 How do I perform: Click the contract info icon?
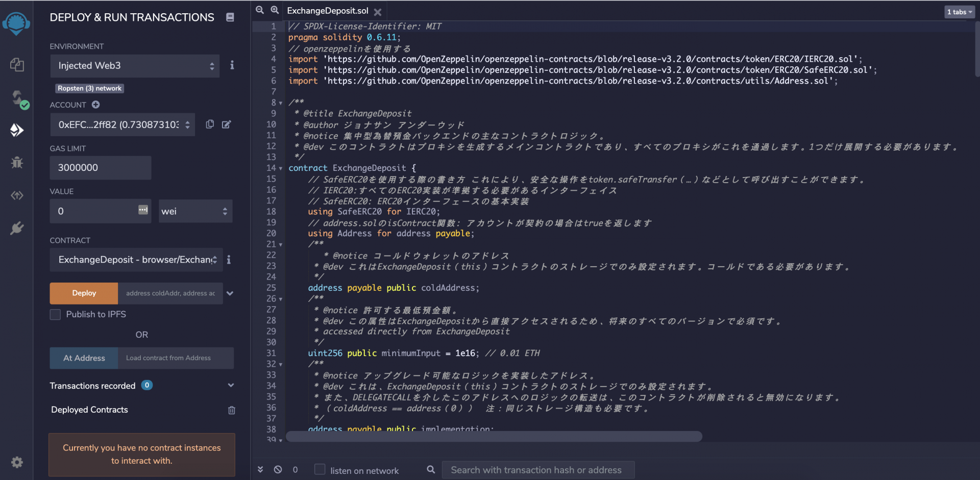(x=229, y=260)
